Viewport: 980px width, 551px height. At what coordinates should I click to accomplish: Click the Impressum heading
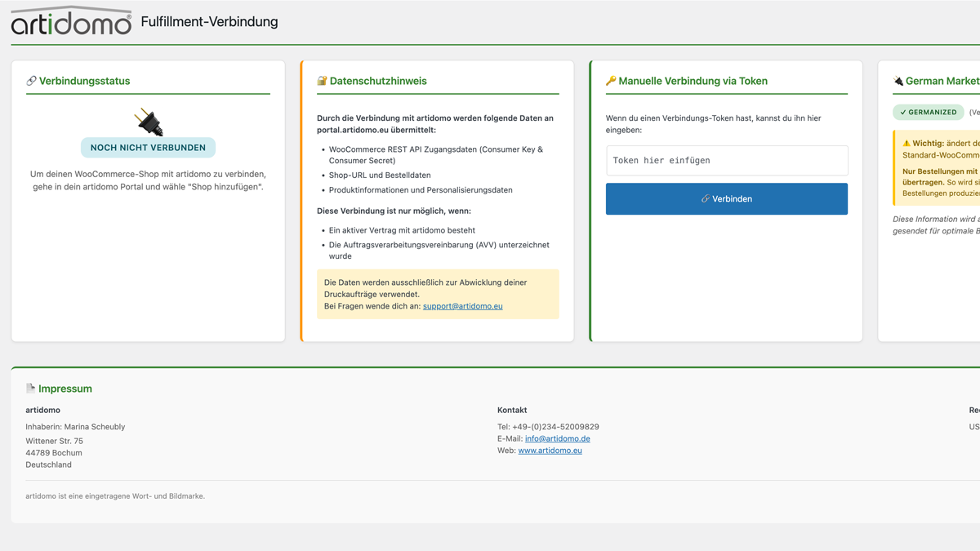[x=65, y=389]
